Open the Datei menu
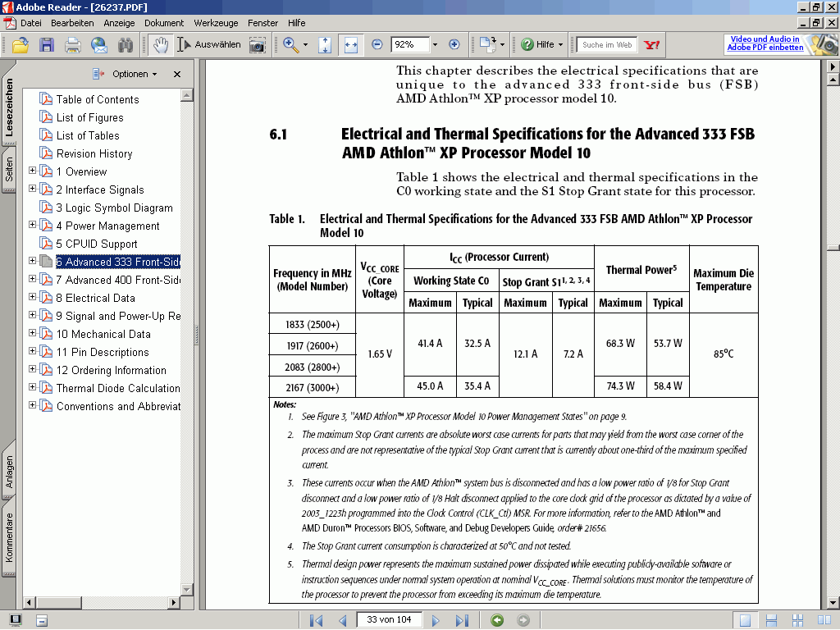Viewport: 840px width, 630px height. tap(30, 23)
